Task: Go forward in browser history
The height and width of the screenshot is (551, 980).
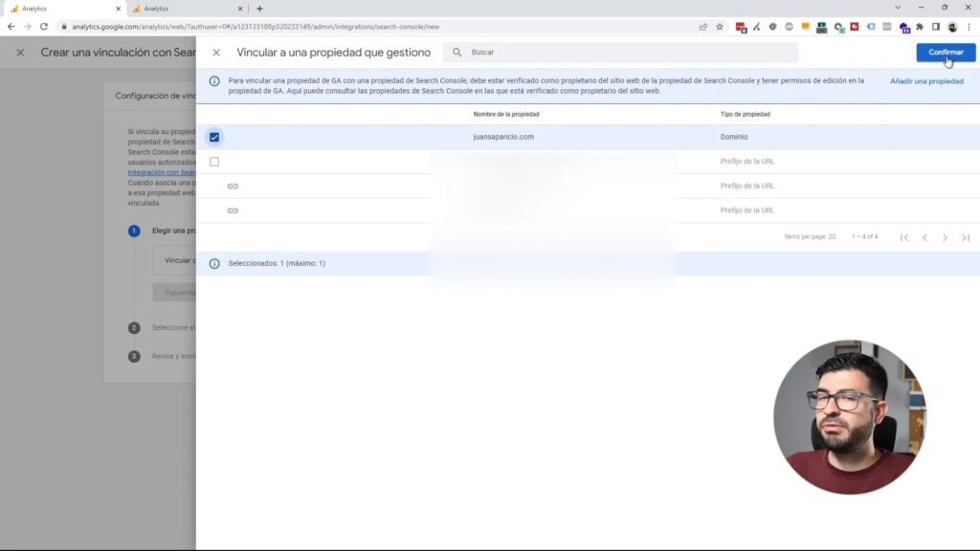Action: [28, 27]
